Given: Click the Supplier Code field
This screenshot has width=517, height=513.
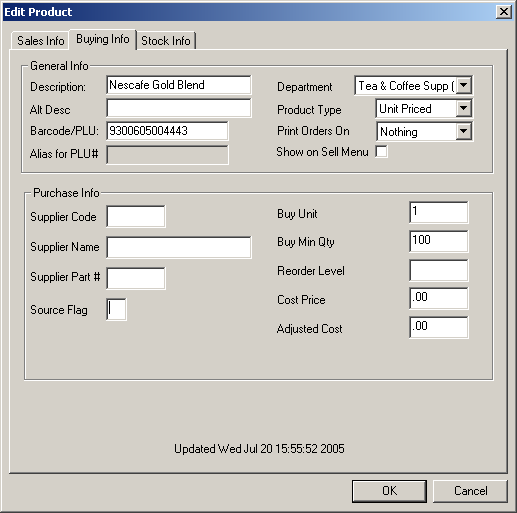Looking at the screenshot, I should tap(136, 217).
